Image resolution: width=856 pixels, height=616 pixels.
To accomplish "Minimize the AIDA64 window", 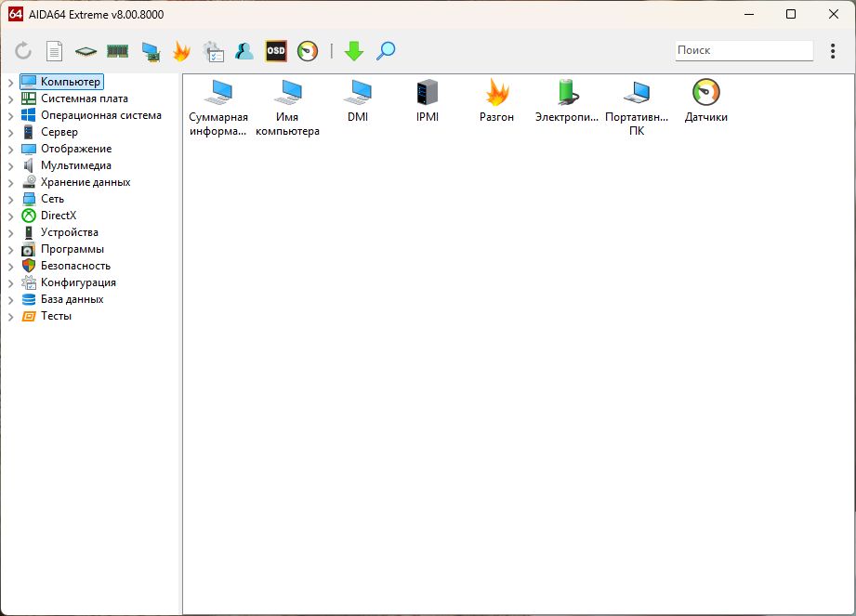I will coord(749,14).
